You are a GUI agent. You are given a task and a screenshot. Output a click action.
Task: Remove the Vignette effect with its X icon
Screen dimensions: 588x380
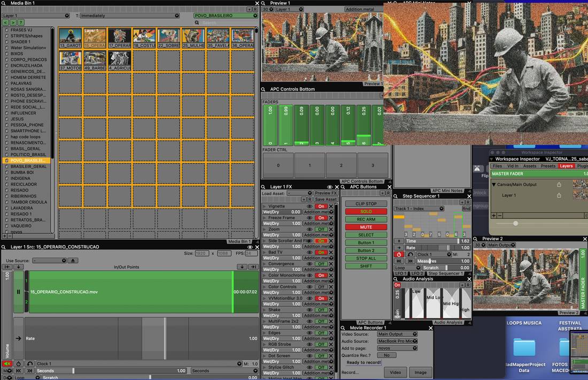pos(331,206)
